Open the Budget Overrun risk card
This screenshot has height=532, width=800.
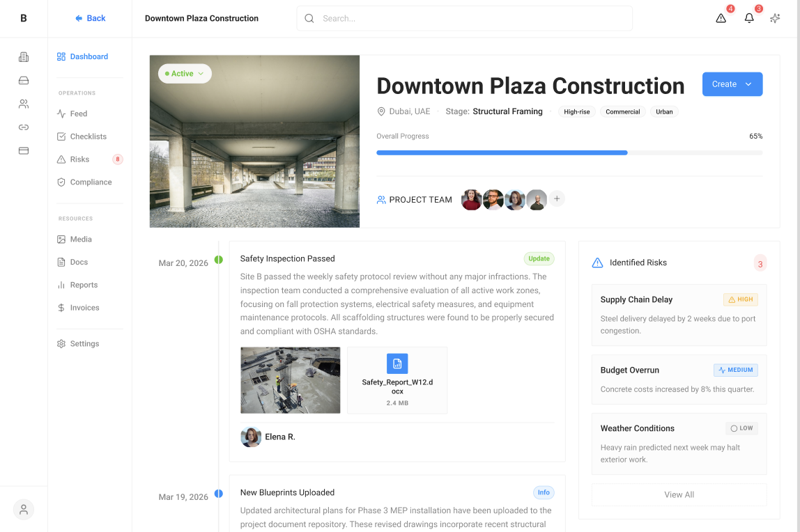(x=679, y=380)
